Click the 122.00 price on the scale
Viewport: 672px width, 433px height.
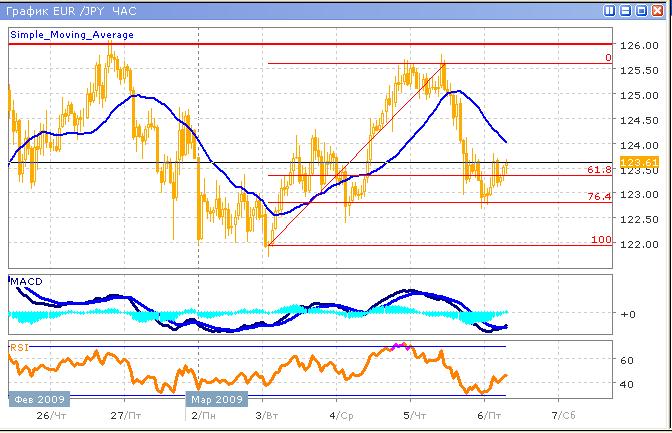(x=637, y=244)
